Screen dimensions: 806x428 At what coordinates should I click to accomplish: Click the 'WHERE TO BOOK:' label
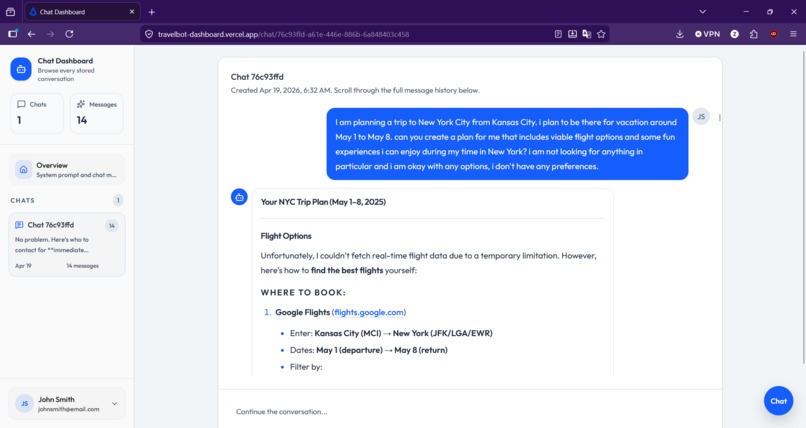pos(303,292)
